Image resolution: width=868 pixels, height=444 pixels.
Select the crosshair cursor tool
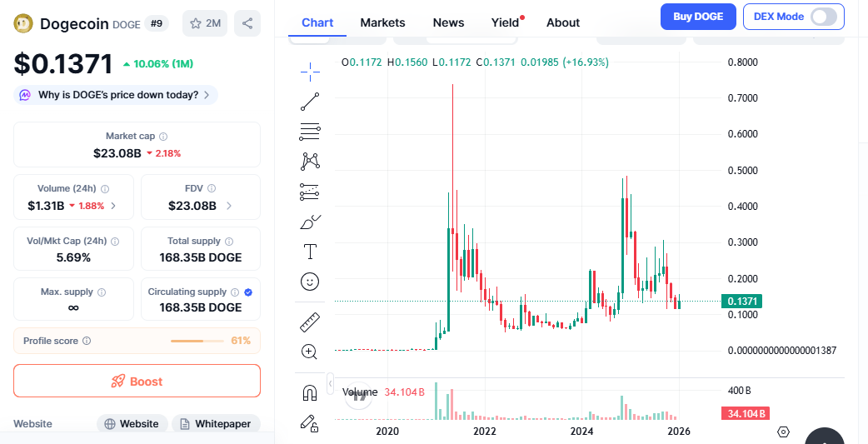(x=310, y=72)
